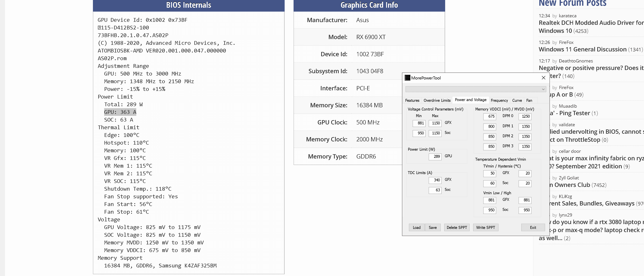Click the 'New Forum Posts' heading
The width and height of the screenshot is (644, 276).
(x=572, y=3)
